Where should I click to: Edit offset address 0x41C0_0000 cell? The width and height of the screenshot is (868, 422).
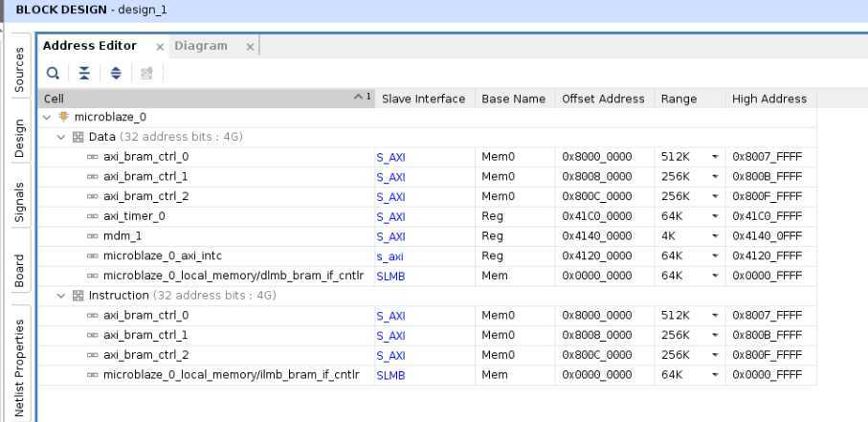point(605,216)
